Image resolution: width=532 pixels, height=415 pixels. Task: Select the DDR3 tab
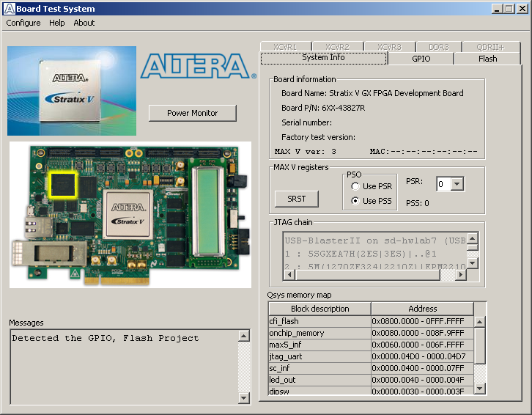click(439, 47)
